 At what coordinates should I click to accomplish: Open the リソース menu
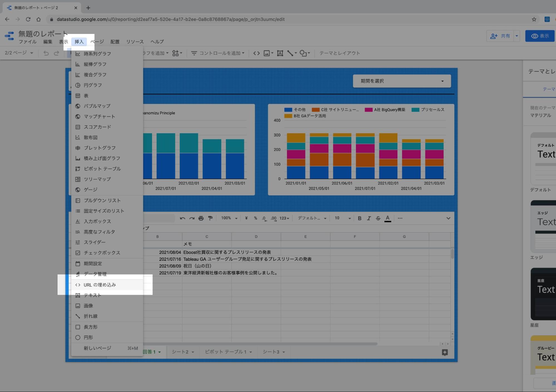135,42
